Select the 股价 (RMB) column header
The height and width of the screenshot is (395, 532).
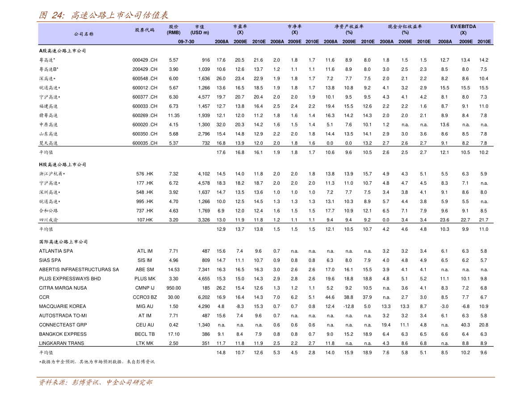coord(174,29)
